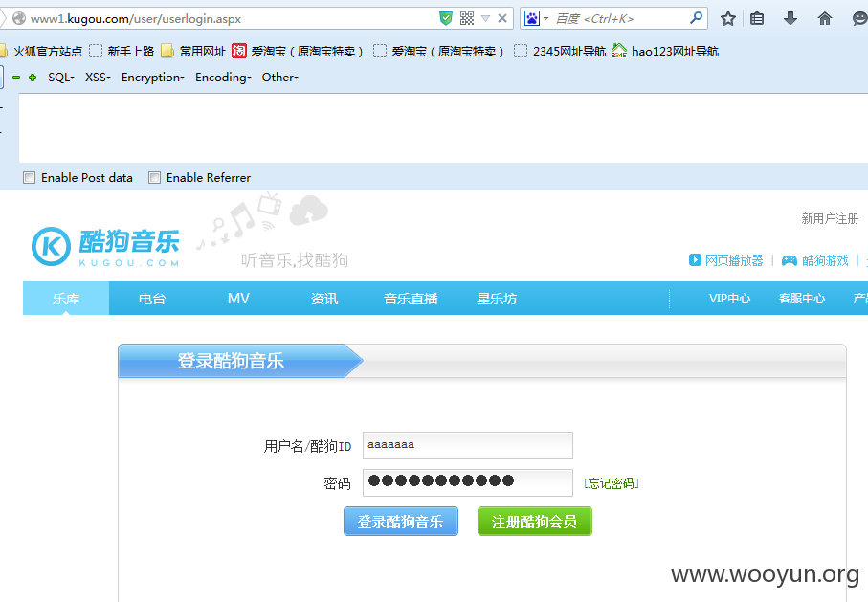Open the 新手上路 bookmark

coord(122,52)
